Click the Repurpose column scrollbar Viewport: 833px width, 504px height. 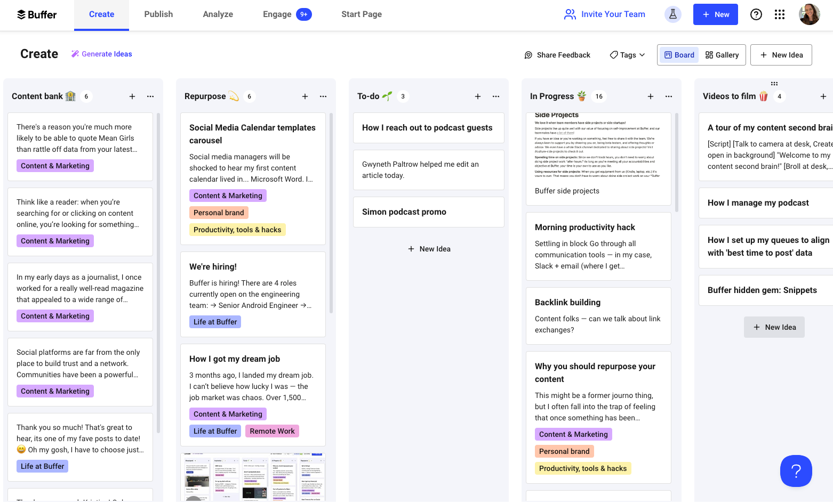(x=331, y=213)
